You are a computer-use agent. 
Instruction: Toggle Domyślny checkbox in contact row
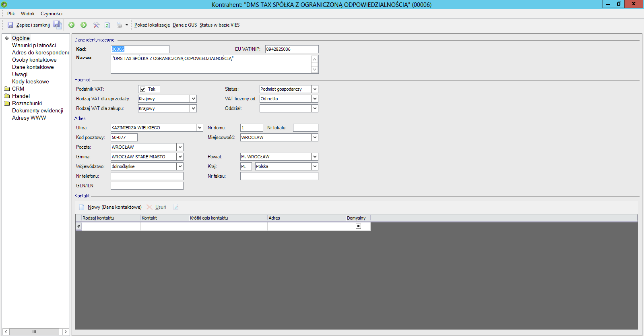tap(358, 226)
